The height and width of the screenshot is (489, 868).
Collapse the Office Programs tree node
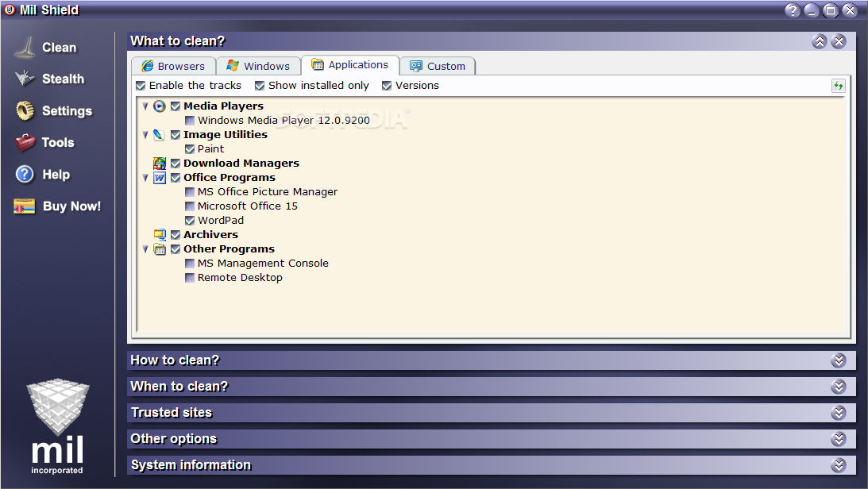tap(145, 178)
